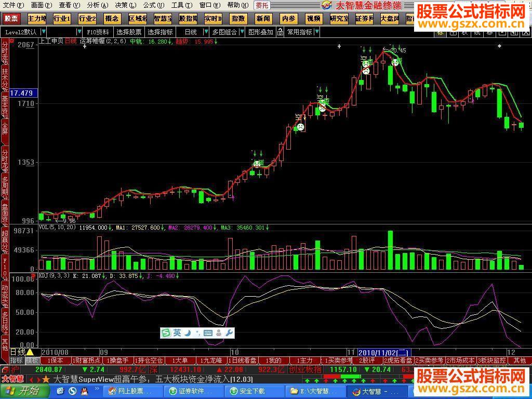Open the 画面(P) menu
The height and width of the screenshot is (399, 532).
42,5
